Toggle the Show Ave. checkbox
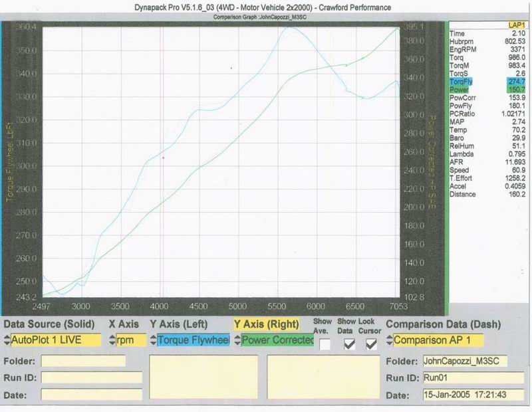This screenshot has width=532, height=412. (325, 344)
